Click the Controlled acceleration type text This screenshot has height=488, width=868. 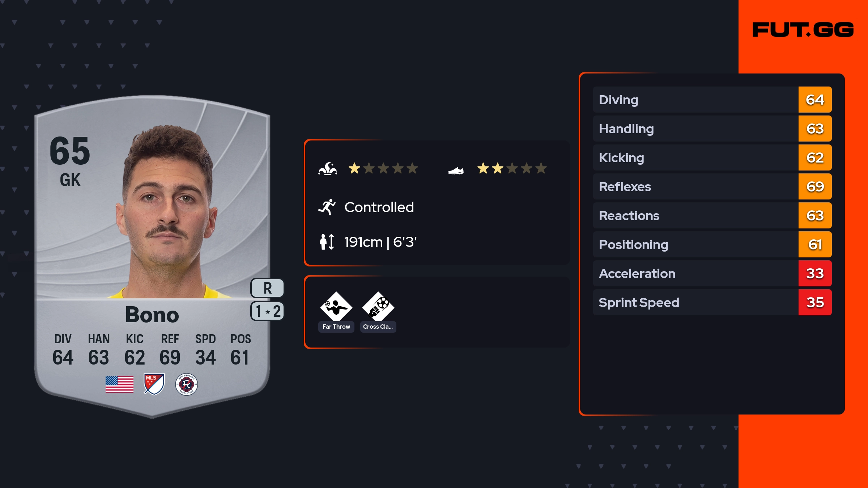[x=379, y=207]
